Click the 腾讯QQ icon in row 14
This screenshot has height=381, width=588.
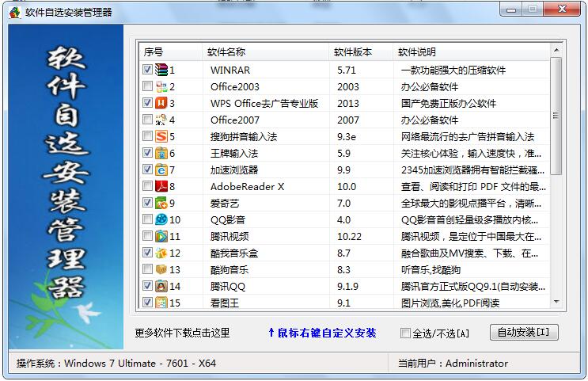161,286
